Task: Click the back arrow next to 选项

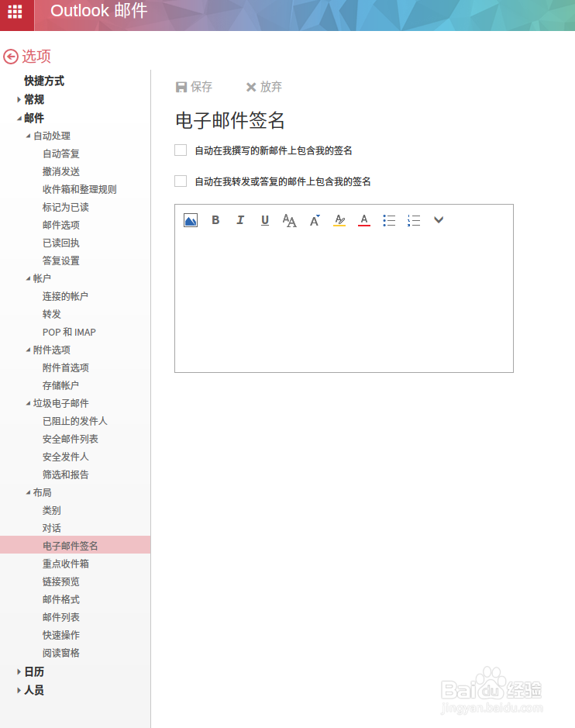Action: [x=11, y=57]
